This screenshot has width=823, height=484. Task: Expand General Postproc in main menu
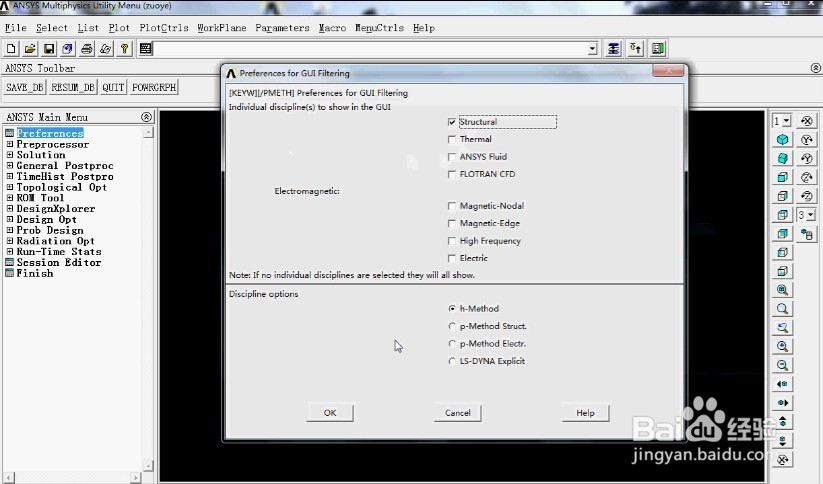pyautogui.click(x=9, y=165)
